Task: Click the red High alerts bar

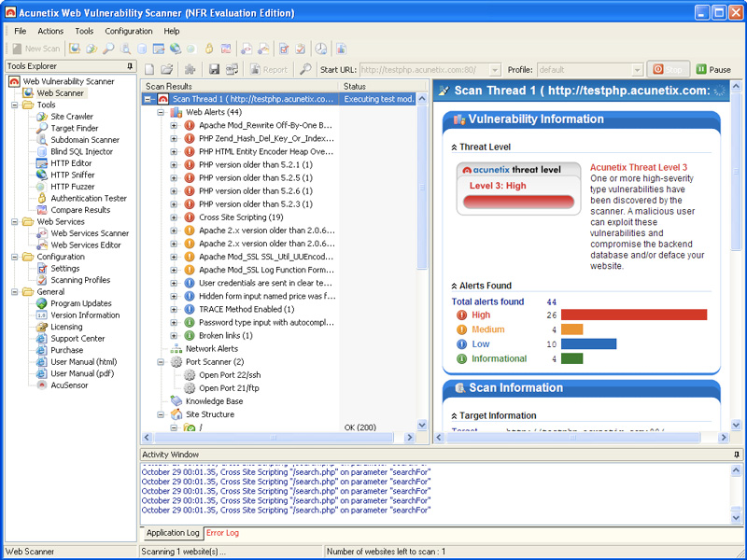Action: 633,315
